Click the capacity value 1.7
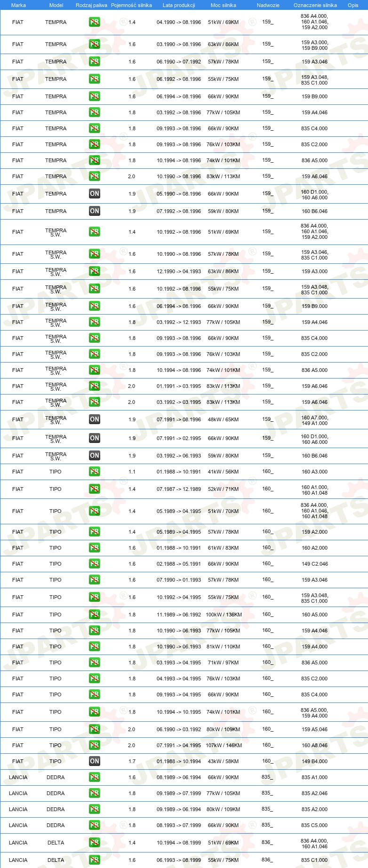Screen dimensions: 368x868 (x=132, y=761)
